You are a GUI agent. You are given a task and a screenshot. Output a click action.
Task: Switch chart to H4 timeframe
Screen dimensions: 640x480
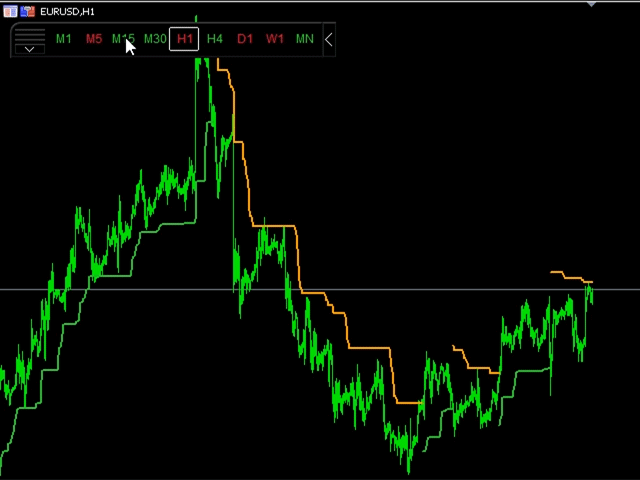point(215,39)
